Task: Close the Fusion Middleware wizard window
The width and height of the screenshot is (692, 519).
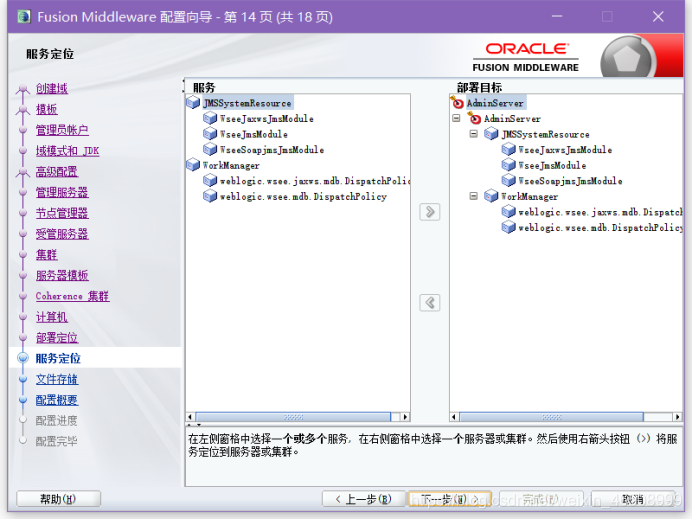Action: pos(658,17)
